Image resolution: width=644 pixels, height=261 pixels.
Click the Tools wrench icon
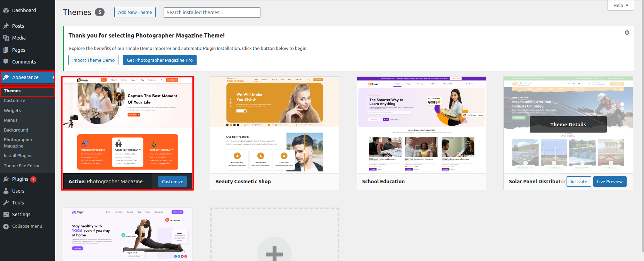[x=6, y=203]
